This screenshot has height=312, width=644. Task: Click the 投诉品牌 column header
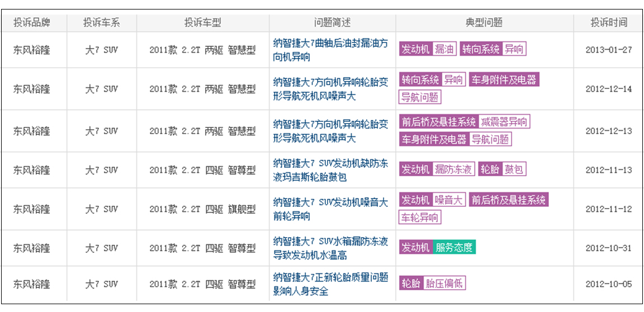coord(32,23)
